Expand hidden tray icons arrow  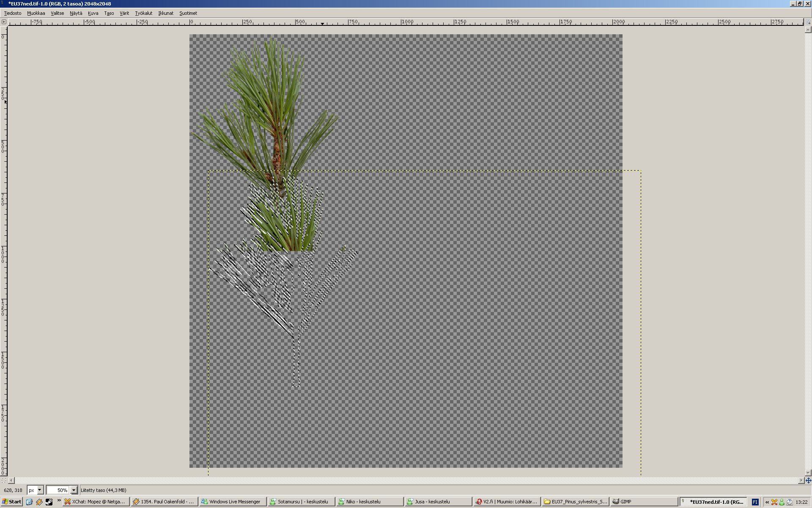[x=767, y=502]
